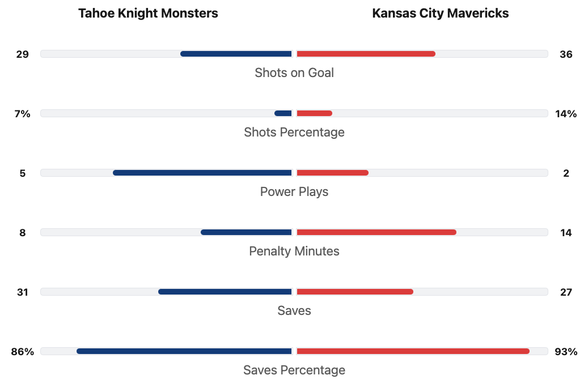This screenshot has height=388, width=588.
Task: Click the blue Penalty Minutes bar
Action: (246, 232)
